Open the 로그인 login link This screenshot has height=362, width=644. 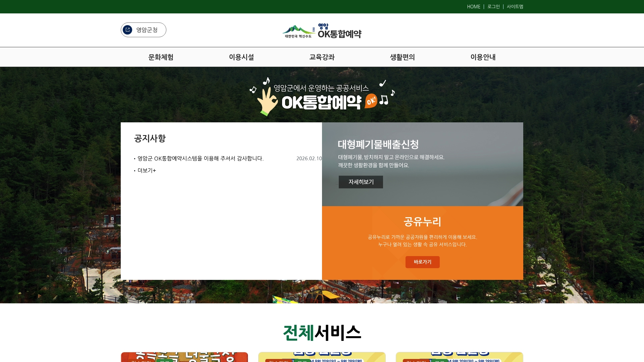point(493,7)
